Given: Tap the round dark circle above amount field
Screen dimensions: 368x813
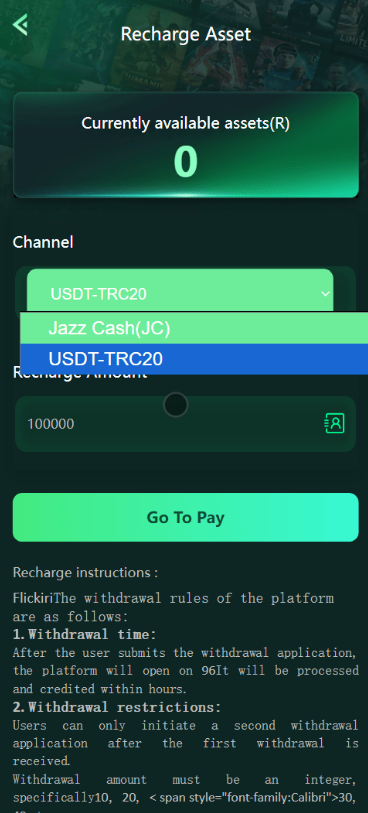Looking at the screenshot, I should (x=175, y=405).
